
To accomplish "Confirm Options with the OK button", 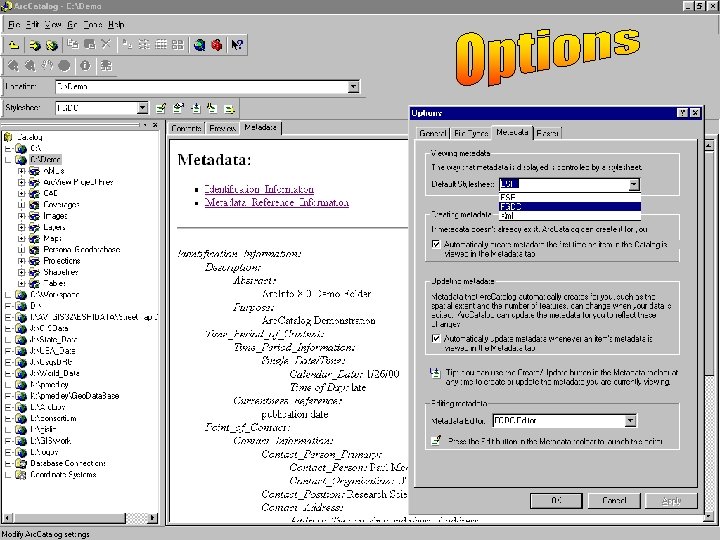I will (x=556, y=501).
